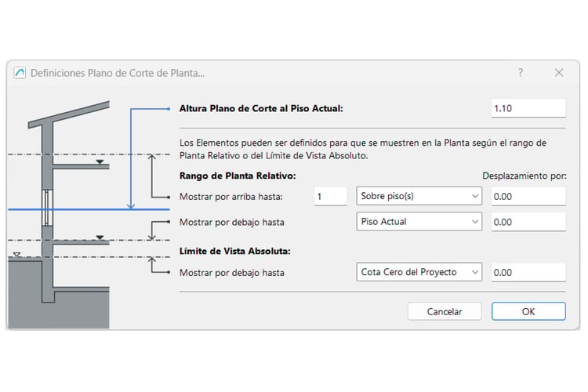The image size is (588, 392).
Task: Click the blue cut plane line in the diagram
Action: (x=89, y=209)
